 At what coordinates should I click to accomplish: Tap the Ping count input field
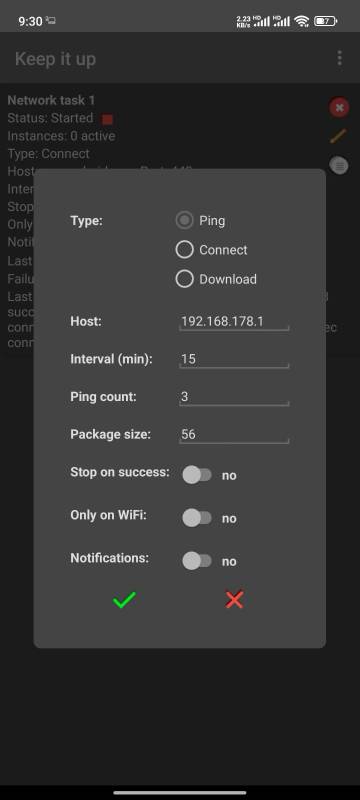click(x=234, y=397)
